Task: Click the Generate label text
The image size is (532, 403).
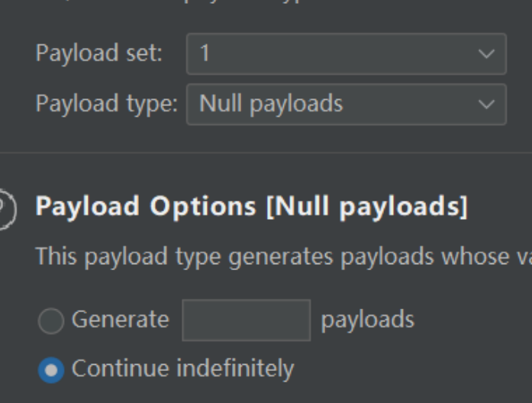Action: (x=121, y=320)
